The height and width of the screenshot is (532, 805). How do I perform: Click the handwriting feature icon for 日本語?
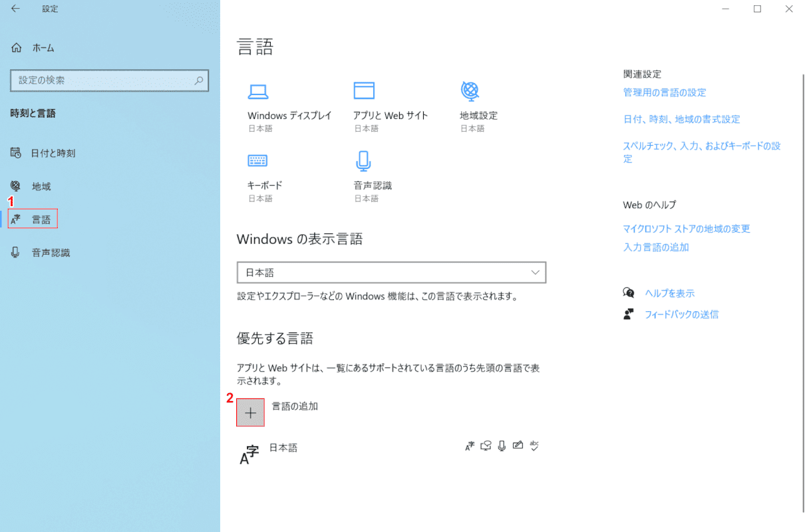pyautogui.click(x=518, y=446)
